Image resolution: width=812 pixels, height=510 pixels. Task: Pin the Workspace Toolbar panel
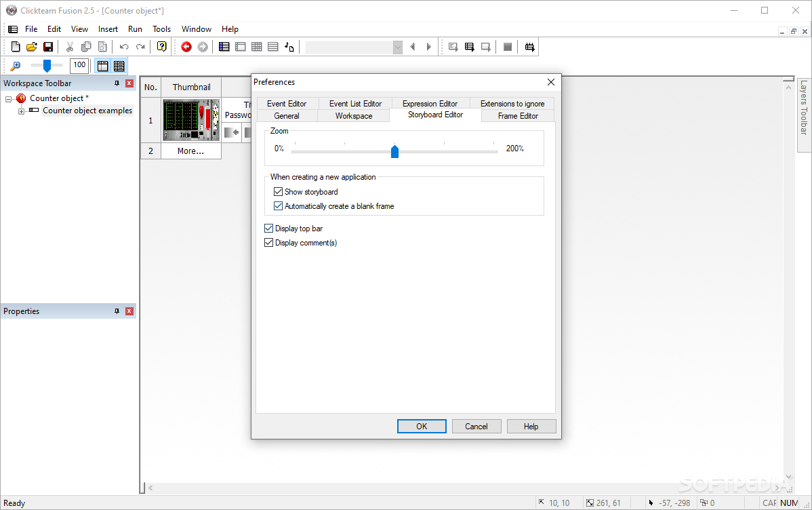click(117, 83)
